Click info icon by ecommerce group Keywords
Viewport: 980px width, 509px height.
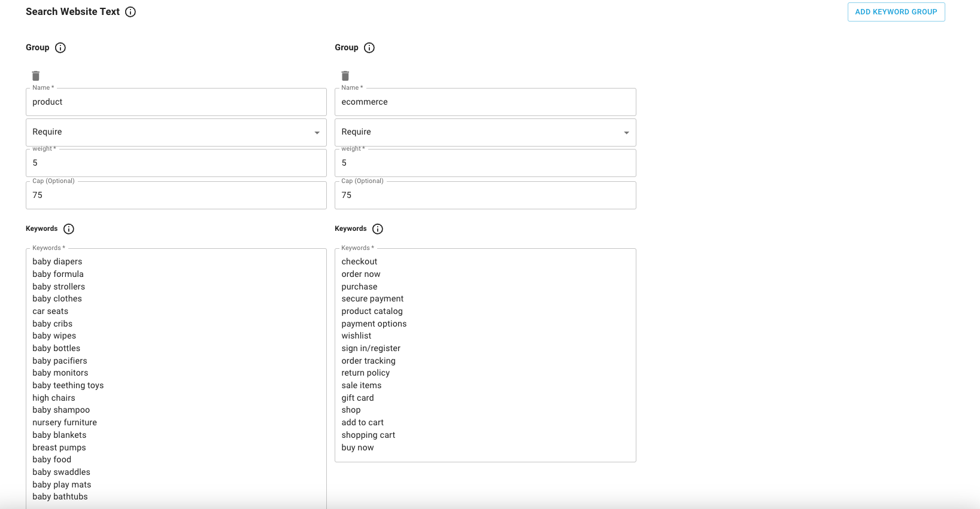[x=378, y=229]
